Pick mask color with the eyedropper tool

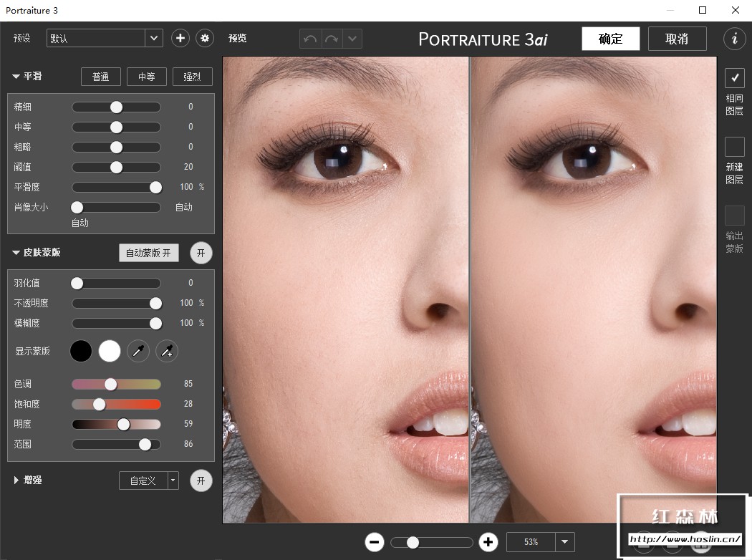click(x=138, y=352)
